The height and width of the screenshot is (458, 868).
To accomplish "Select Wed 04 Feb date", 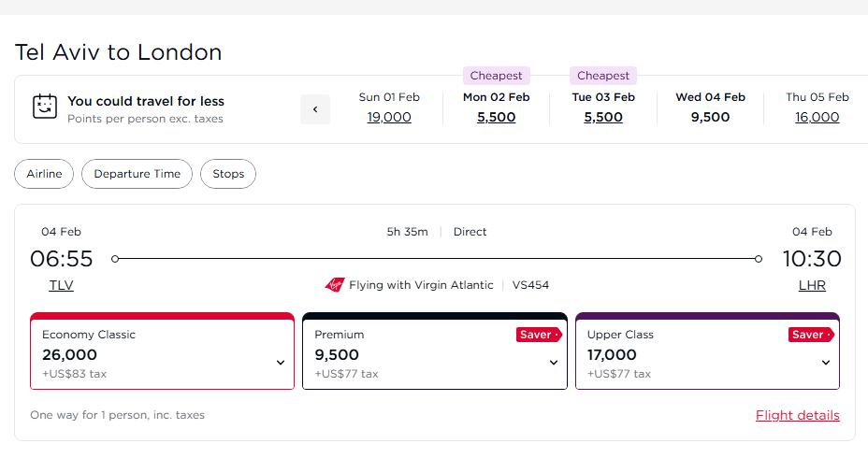I will pyautogui.click(x=710, y=107).
